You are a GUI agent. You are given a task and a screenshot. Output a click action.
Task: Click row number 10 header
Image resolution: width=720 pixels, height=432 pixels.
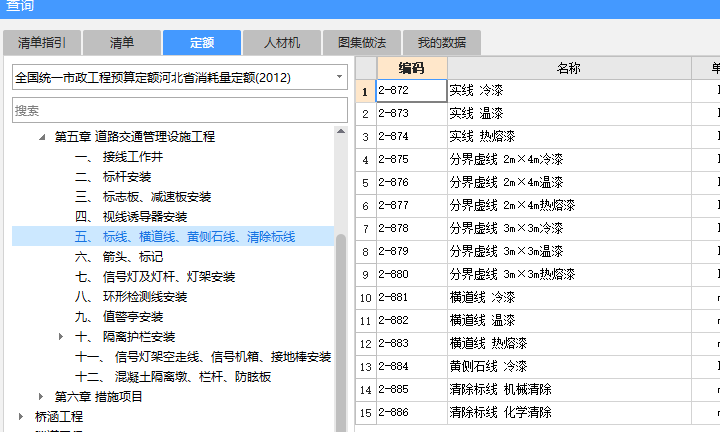point(366,297)
